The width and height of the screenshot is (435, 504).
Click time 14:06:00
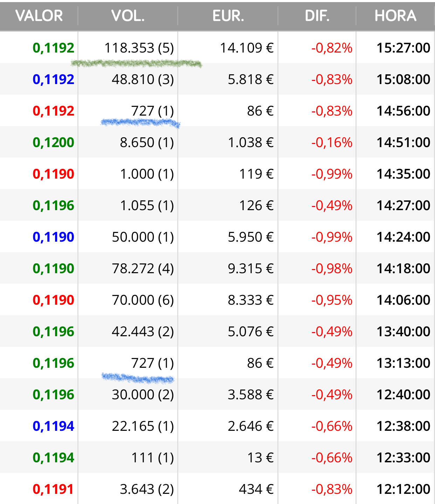point(403,300)
